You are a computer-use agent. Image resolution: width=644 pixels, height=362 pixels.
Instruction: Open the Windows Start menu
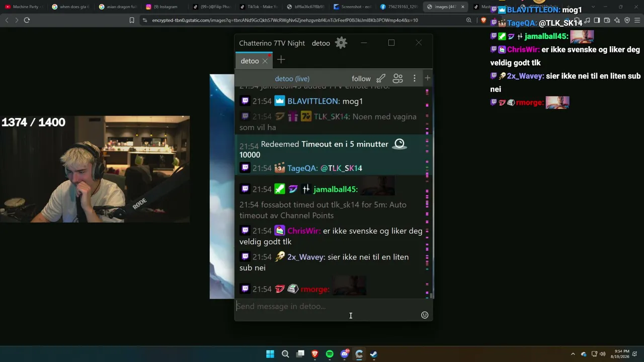[x=270, y=354]
